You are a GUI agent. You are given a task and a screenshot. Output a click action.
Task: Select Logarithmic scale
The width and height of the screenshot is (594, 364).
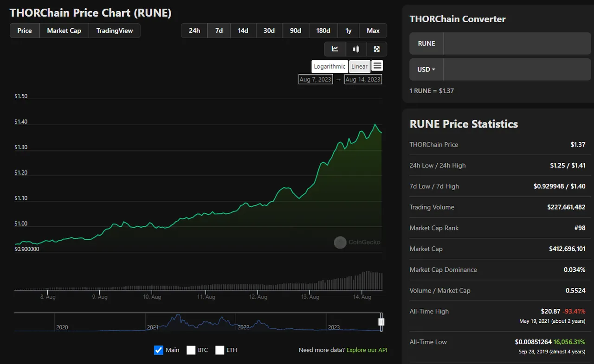pyautogui.click(x=329, y=66)
